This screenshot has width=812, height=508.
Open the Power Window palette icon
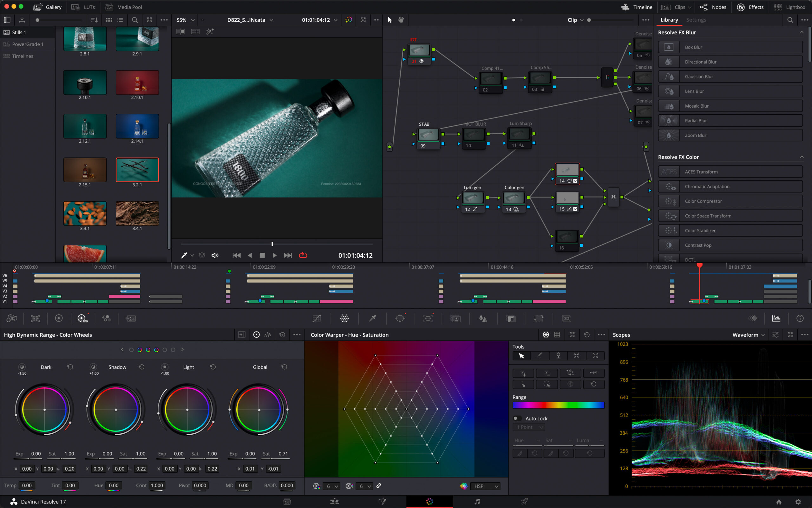pyautogui.click(x=400, y=318)
